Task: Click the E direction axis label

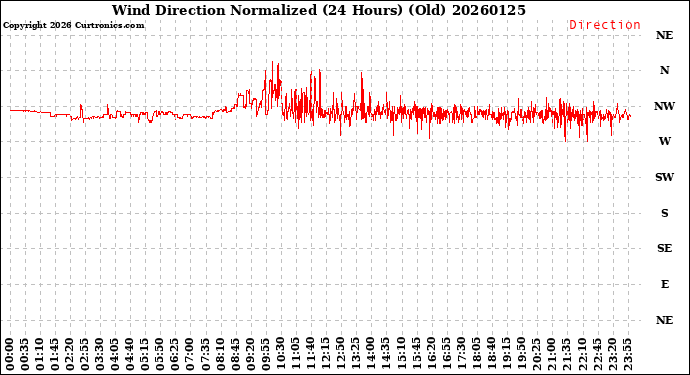Action: pyautogui.click(x=664, y=284)
